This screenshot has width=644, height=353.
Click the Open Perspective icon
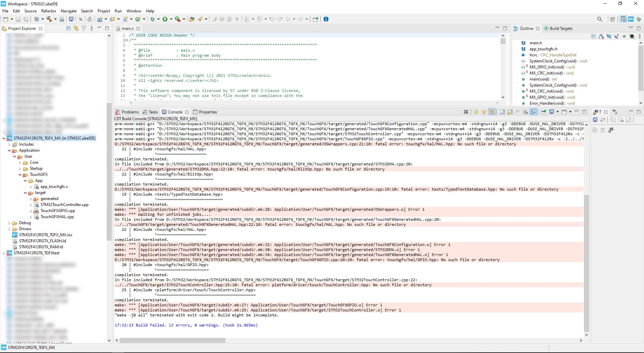(x=612, y=19)
